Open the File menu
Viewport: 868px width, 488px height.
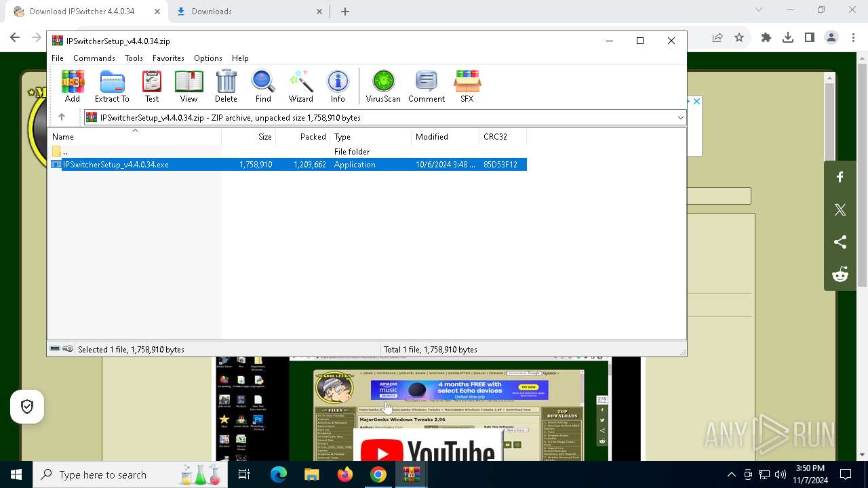(x=58, y=58)
